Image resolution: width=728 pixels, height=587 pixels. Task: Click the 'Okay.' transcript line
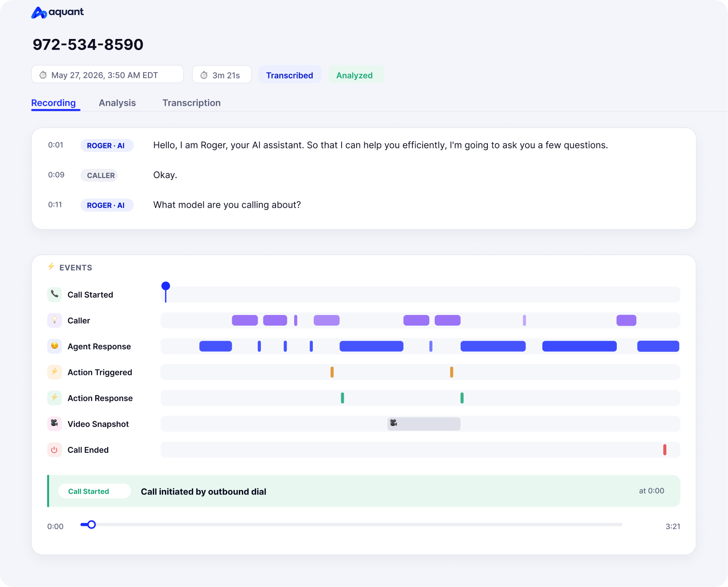165,175
